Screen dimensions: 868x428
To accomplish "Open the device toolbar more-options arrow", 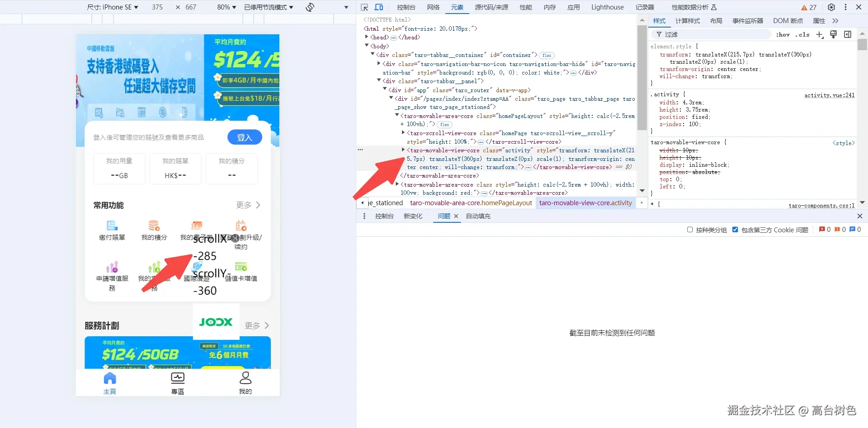I will pos(346,7).
